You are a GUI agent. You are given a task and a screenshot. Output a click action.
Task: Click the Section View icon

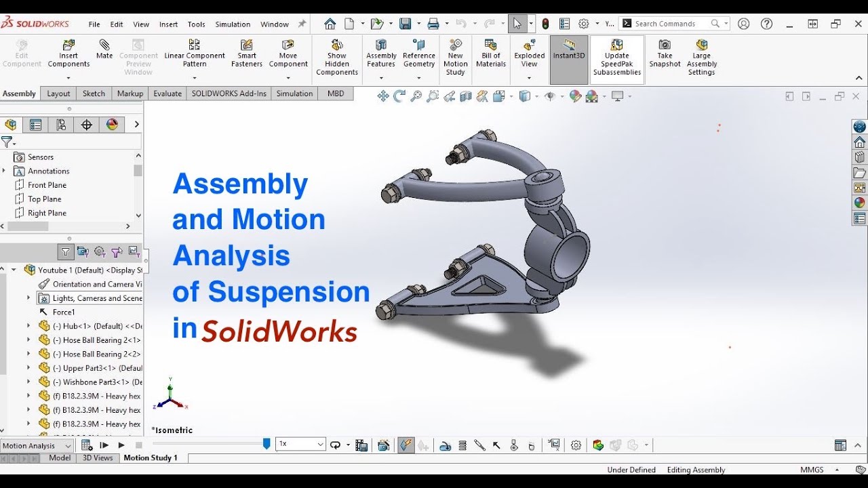tap(466, 96)
